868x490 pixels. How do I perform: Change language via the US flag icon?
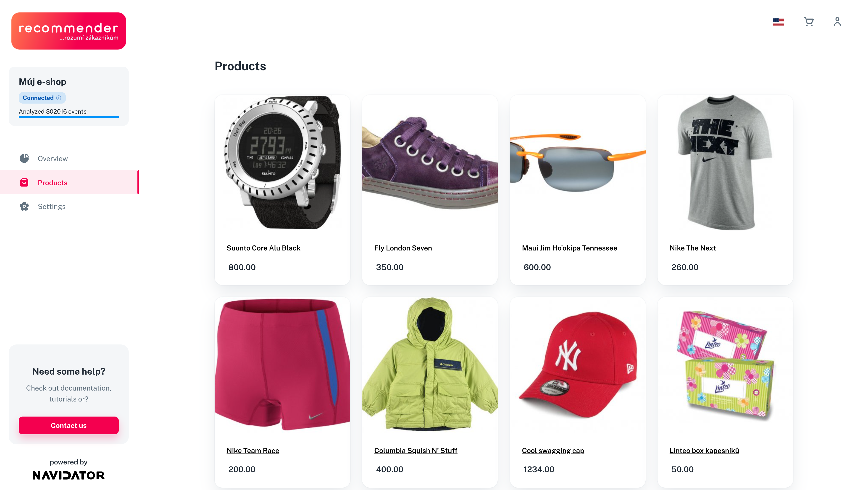(778, 22)
